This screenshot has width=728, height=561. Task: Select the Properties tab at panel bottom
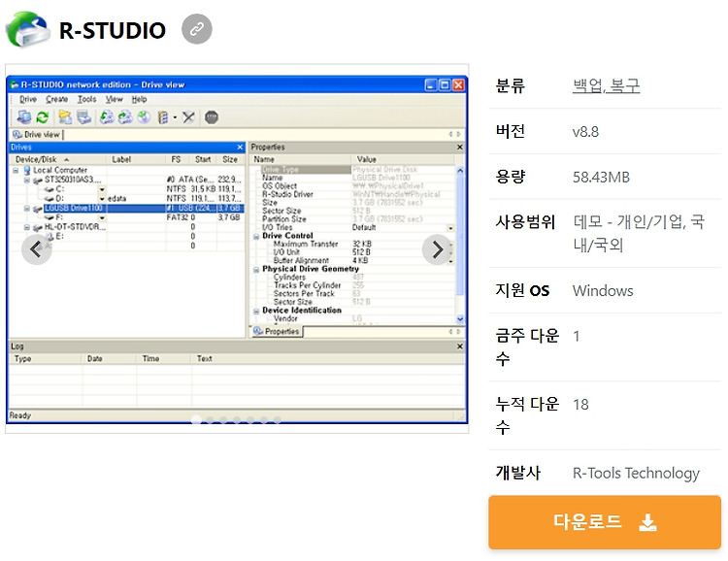(x=277, y=331)
